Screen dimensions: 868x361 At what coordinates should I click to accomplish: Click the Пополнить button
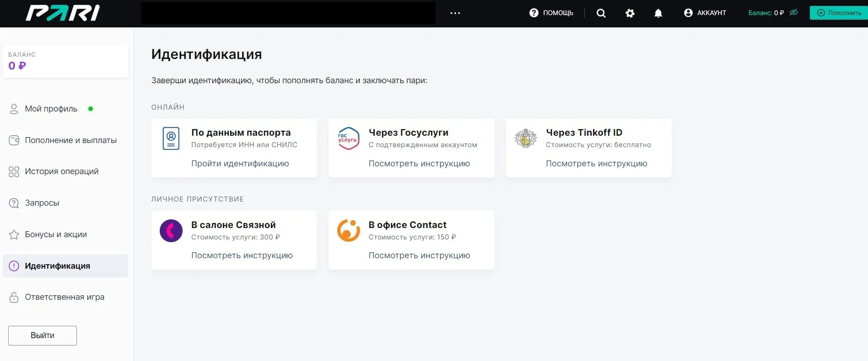click(x=839, y=13)
